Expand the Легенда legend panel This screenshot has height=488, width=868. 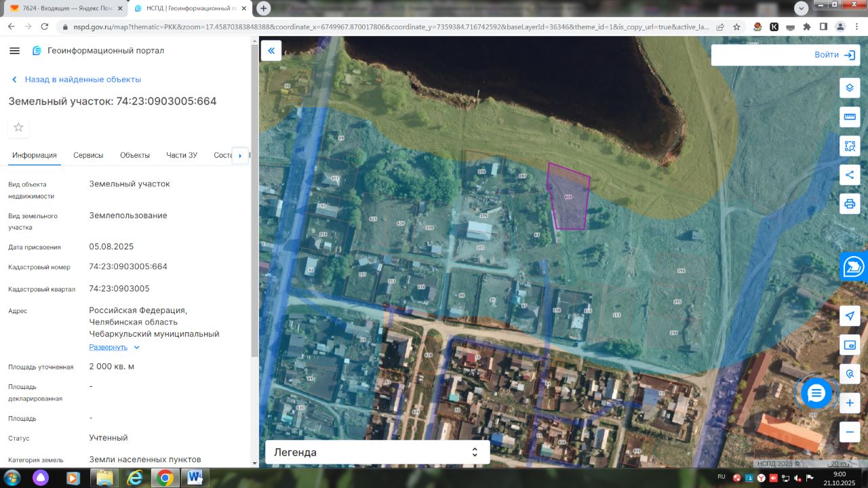pyautogui.click(x=377, y=452)
